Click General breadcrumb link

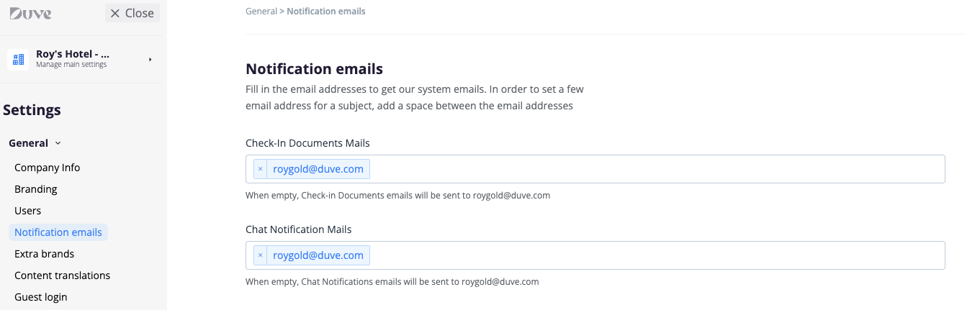261,12
